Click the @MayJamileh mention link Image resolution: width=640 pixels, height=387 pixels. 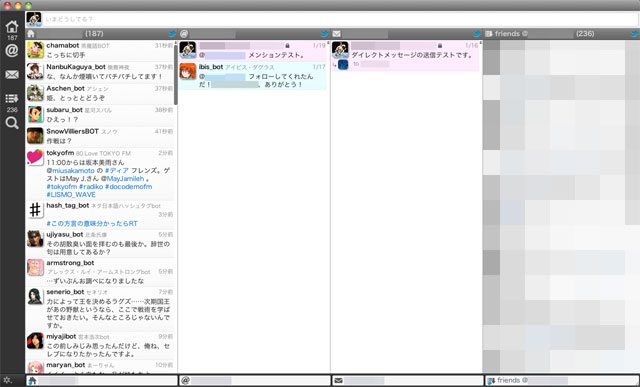(x=122, y=179)
